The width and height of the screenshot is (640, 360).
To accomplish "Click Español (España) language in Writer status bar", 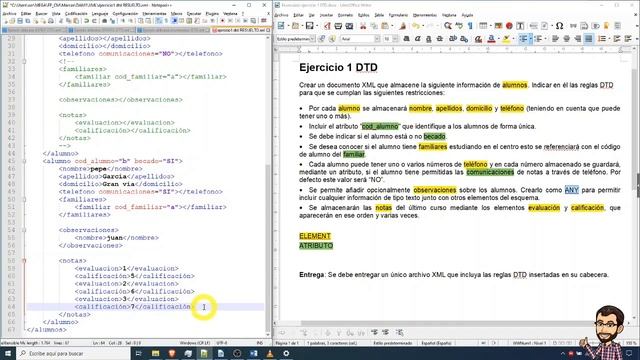I will 436,343.
